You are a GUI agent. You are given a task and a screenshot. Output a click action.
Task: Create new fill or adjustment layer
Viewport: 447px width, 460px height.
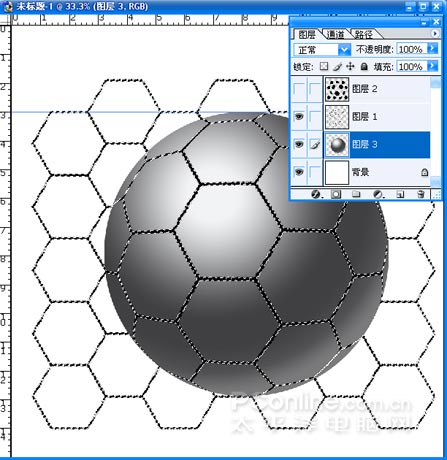coord(378,194)
